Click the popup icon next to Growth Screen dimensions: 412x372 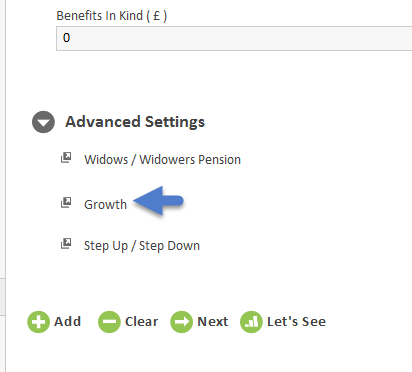pos(66,203)
